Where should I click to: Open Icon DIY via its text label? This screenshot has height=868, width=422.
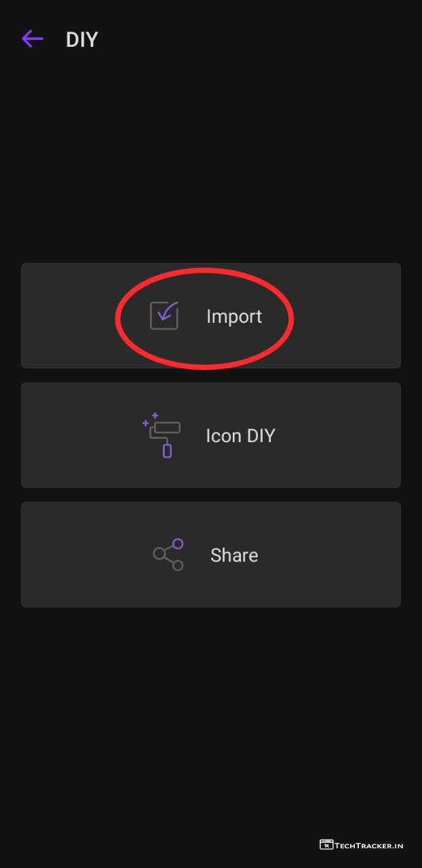(240, 435)
